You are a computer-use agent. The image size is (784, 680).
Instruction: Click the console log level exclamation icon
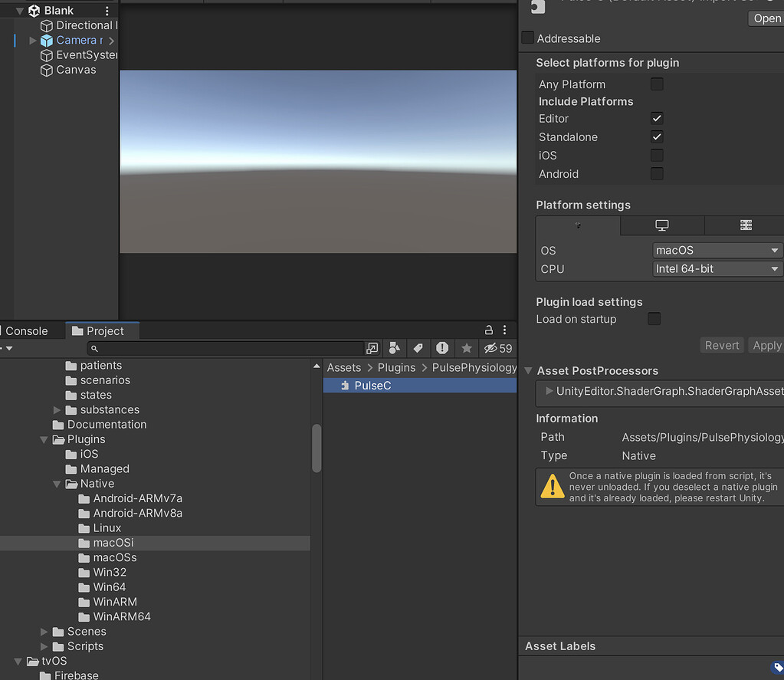tap(442, 348)
